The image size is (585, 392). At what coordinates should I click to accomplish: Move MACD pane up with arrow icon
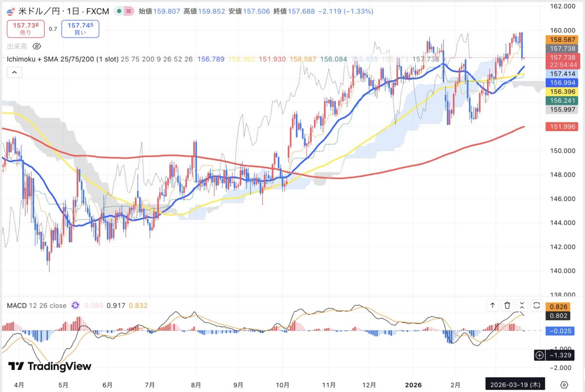pyautogui.click(x=492, y=305)
